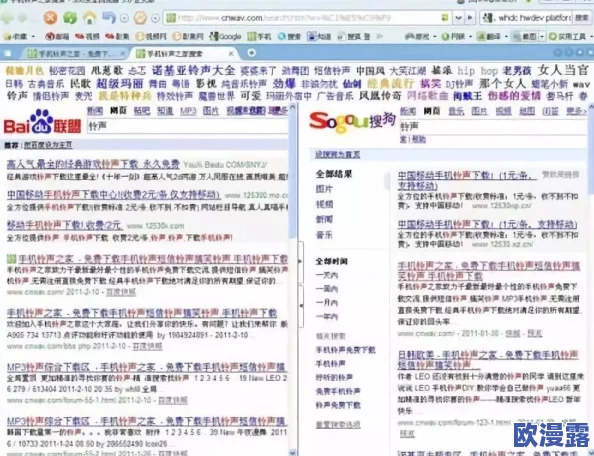This screenshot has height=456, width=594.
Task: Expand the 翻译 toolbar dropdown
Action: 506,37
